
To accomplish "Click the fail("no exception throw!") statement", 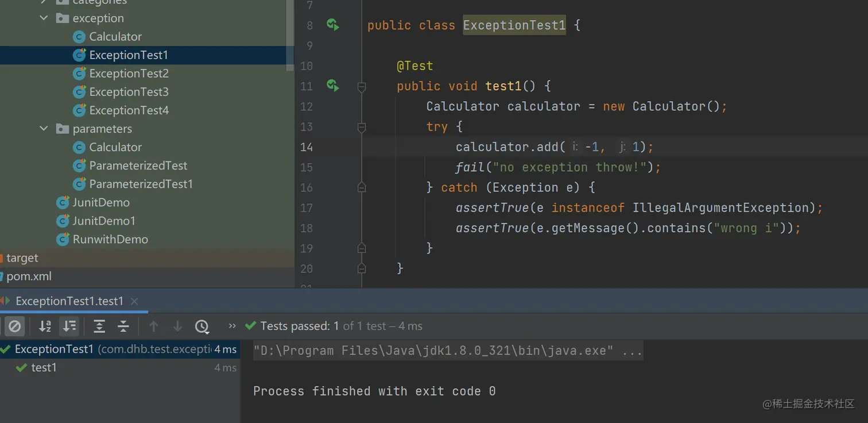I will tap(558, 167).
